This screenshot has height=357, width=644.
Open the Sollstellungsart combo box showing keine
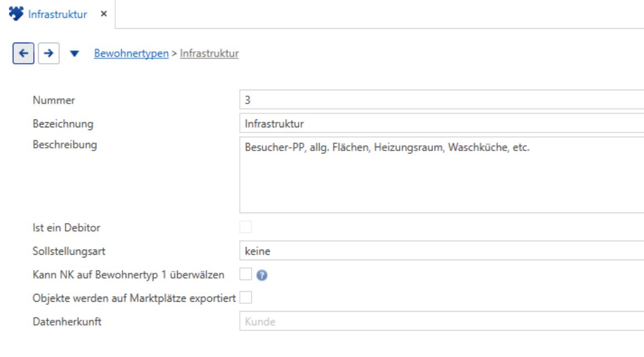(x=441, y=251)
